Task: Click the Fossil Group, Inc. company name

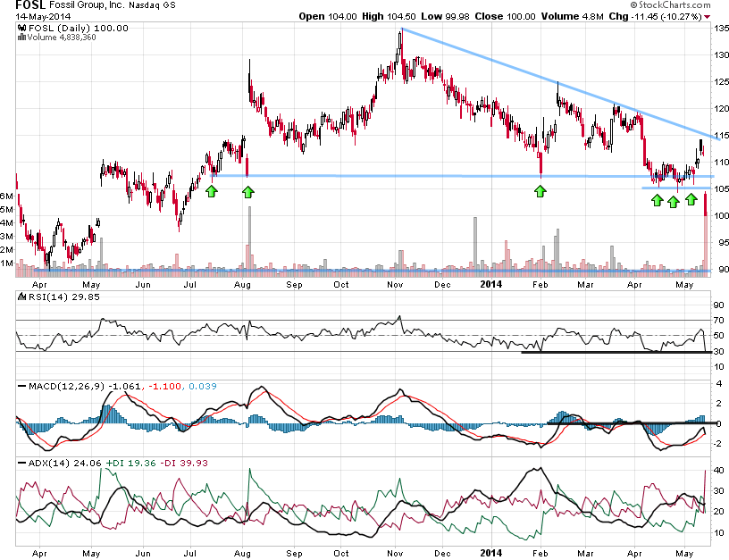Action: (87, 5)
